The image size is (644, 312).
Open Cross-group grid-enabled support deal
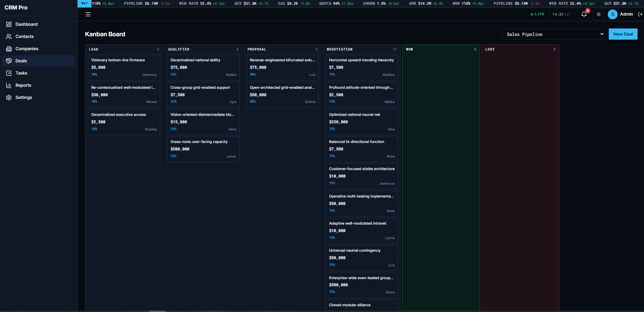click(203, 95)
